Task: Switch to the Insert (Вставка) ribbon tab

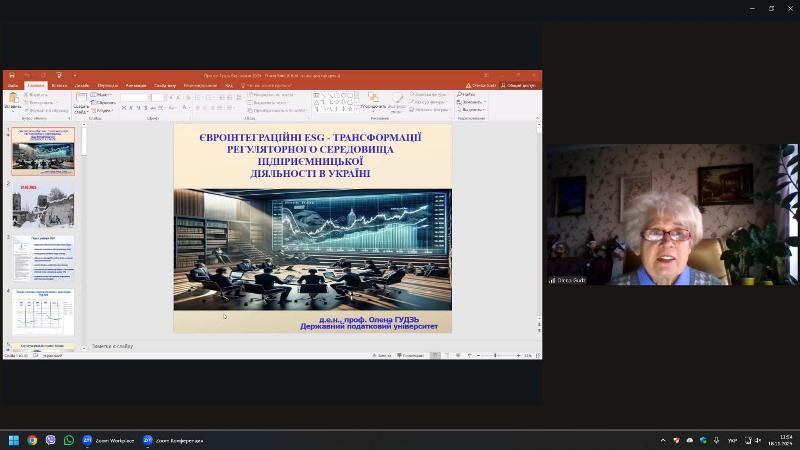Action: pos(59,85)
